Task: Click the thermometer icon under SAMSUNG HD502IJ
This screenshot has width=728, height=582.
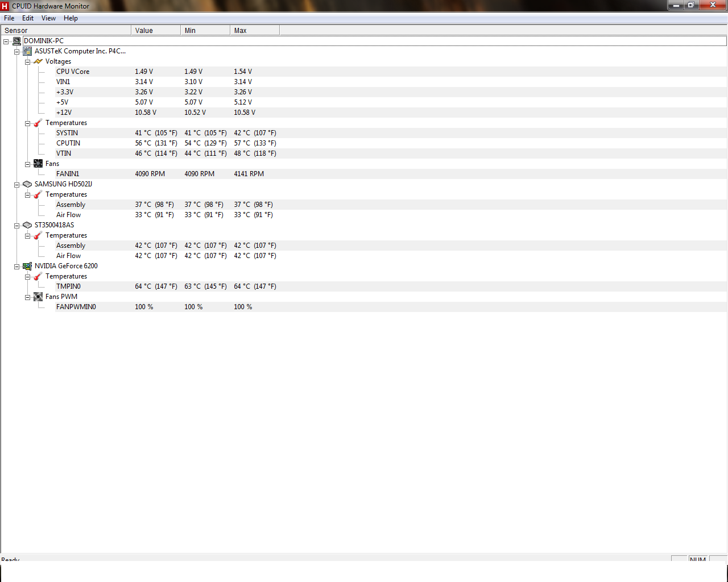Action: pyautogui.click(x=38, y=194)
